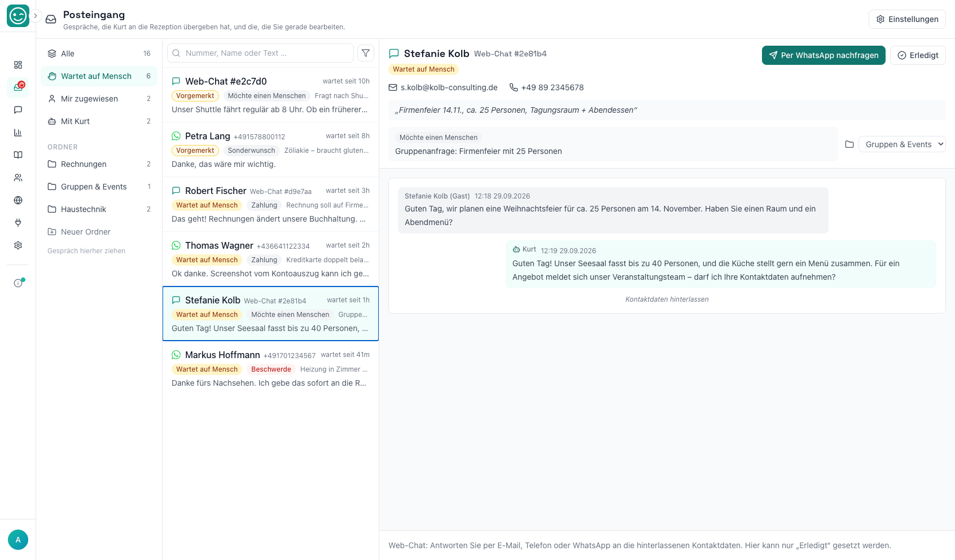
Task: Open the Web-Chat #e2c7d0 conversation
Action: pyautogui.click(x=270, y=95)
